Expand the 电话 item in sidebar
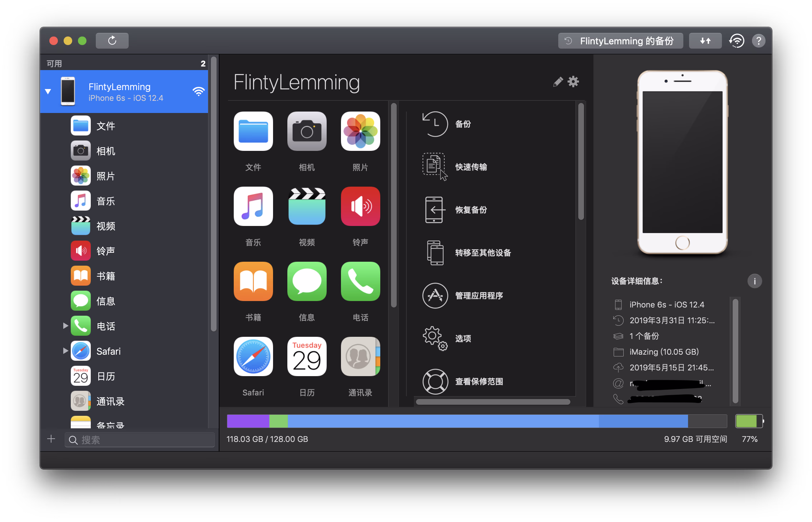Viewport: 812px width, 522px height. coord(65,326)
